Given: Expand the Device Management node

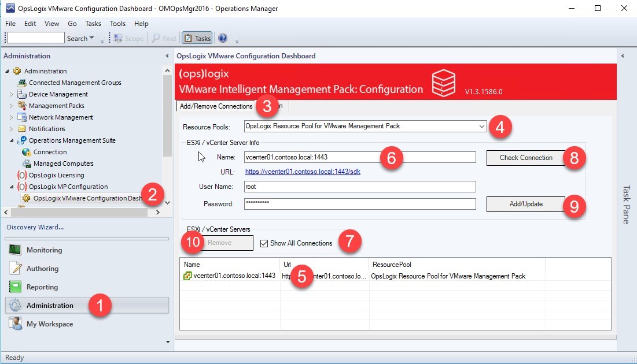Looking at the screenshot, I should [11, 94].
